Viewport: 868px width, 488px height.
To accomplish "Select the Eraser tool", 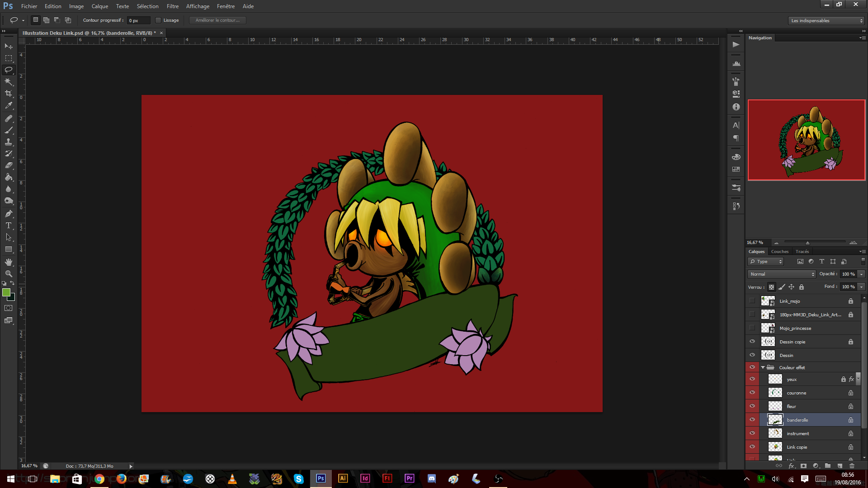I will (x=8, y=165).
